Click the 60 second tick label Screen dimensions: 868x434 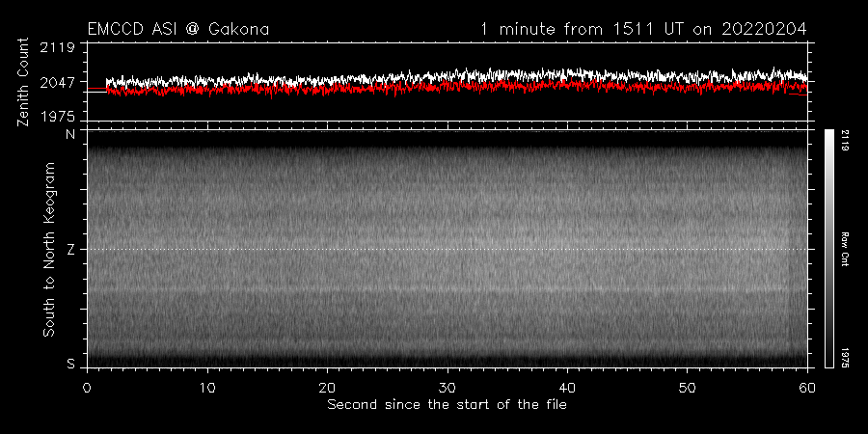(x=807, y=387)
